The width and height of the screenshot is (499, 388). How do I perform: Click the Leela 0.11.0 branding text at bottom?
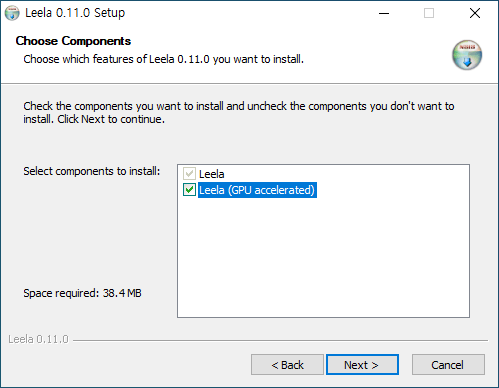tap(38, 339)
